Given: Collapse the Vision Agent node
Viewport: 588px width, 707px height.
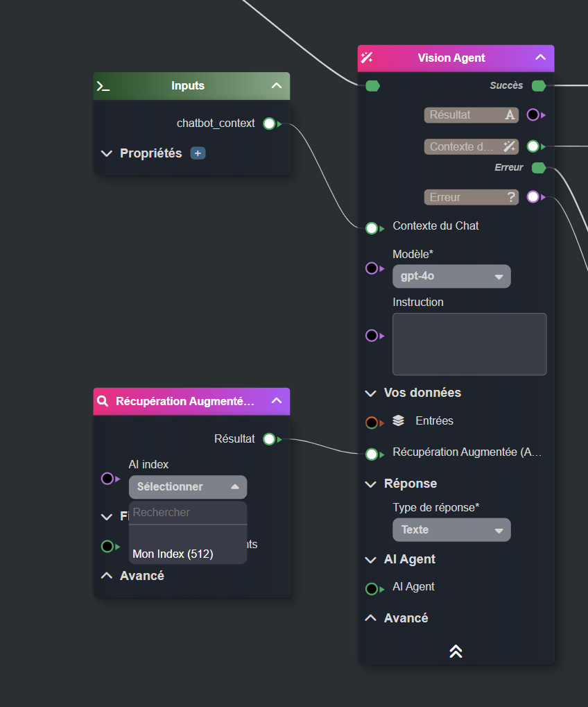Looking at the screenshot, I should pos(541,58).
